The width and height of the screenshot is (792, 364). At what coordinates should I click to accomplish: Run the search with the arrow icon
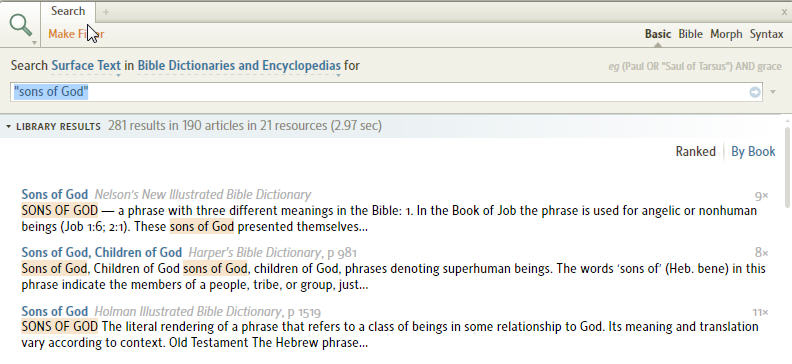(755, 92)
